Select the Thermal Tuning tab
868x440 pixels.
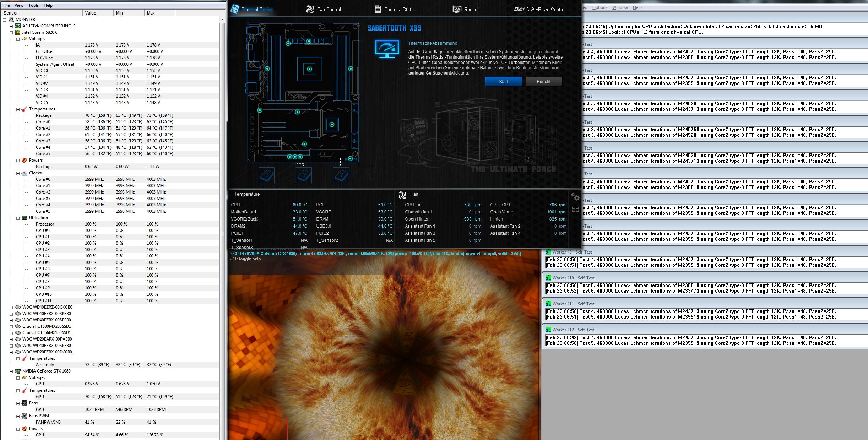(252, 9)
